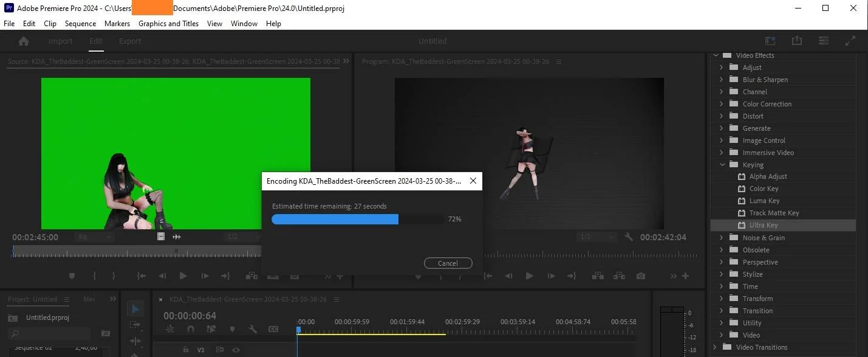Toggle snap magnet in timeline
The width and height of the screenshot is (868, 357).
191,329
